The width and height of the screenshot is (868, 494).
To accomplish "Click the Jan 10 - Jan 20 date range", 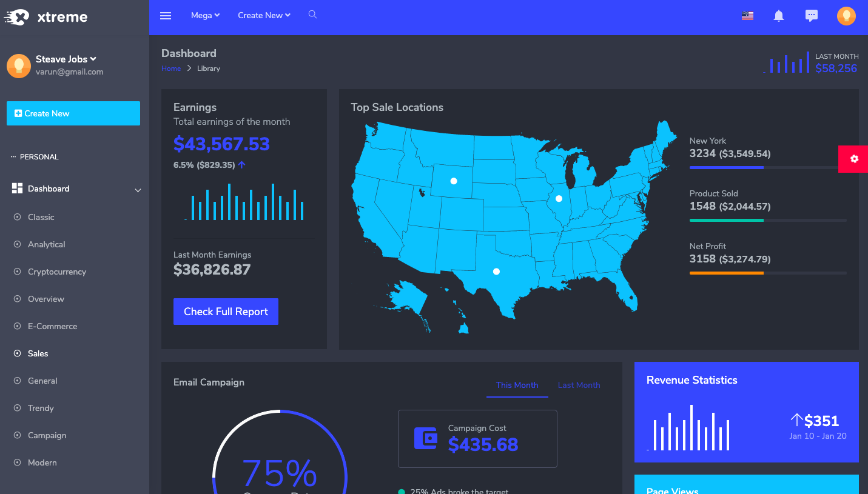I will [x=818, y=436].
